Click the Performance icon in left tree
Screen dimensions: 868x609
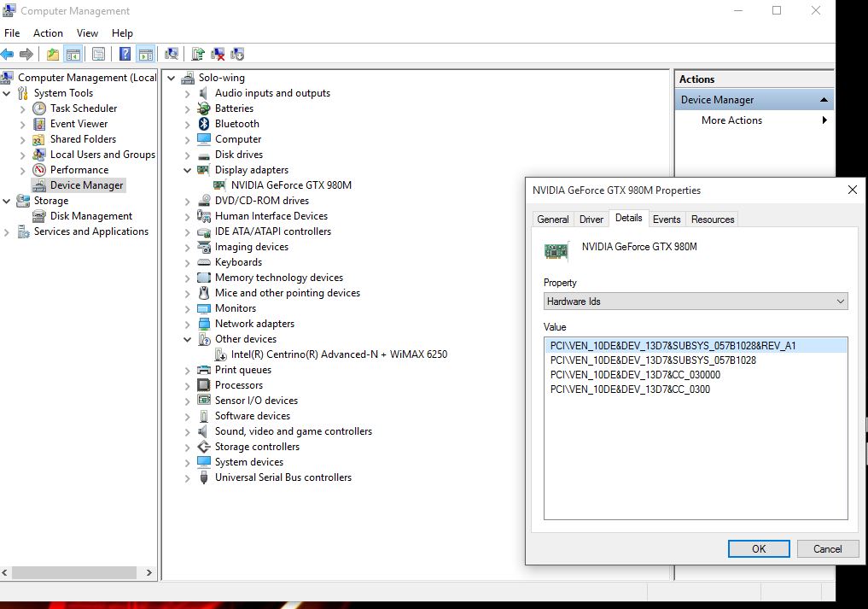(38, 170)
